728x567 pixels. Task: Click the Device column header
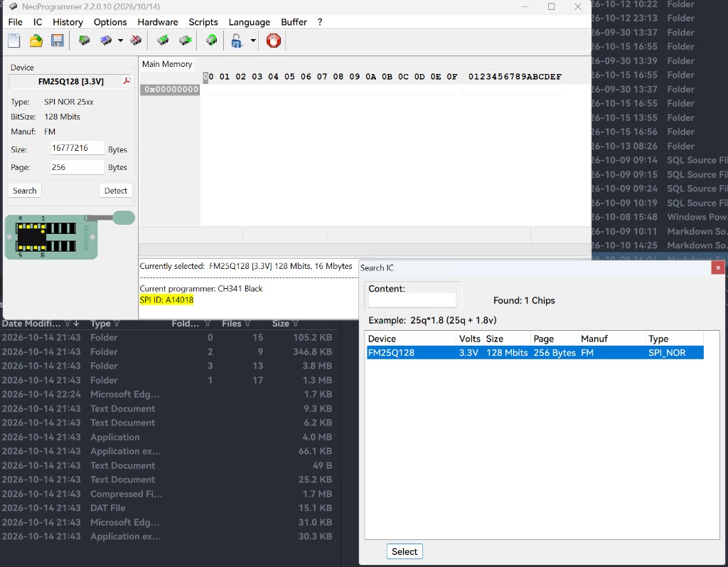(412, 339)
